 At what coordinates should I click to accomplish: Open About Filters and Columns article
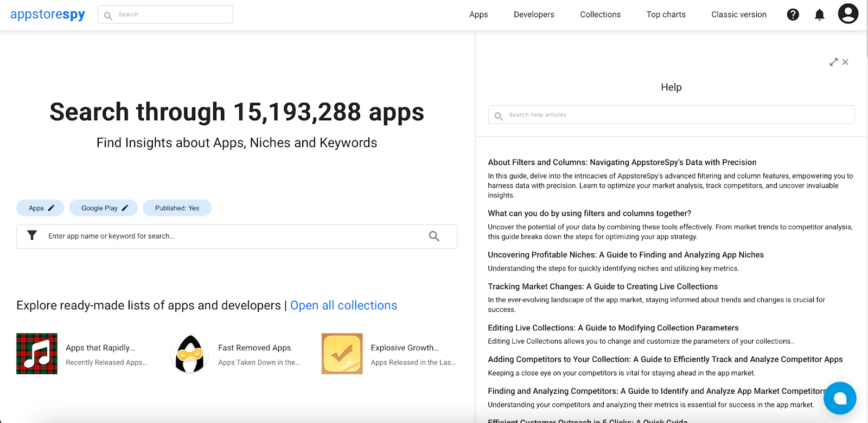click(x=622, y=162)
